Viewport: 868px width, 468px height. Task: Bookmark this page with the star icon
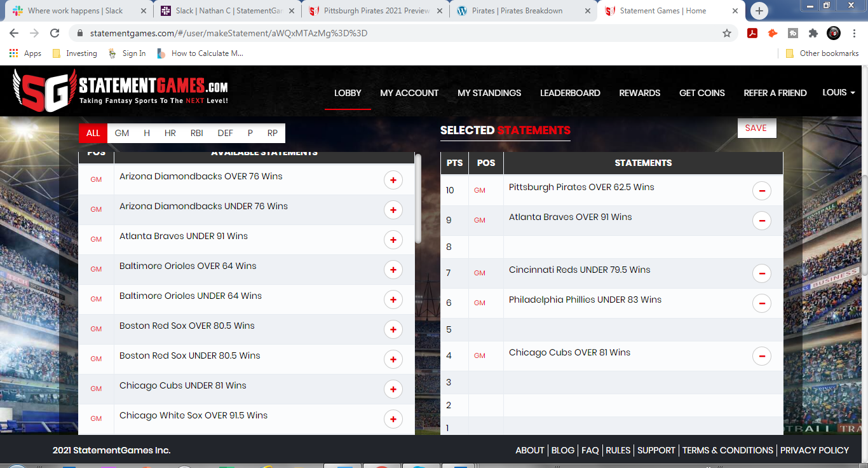(727, 33)
